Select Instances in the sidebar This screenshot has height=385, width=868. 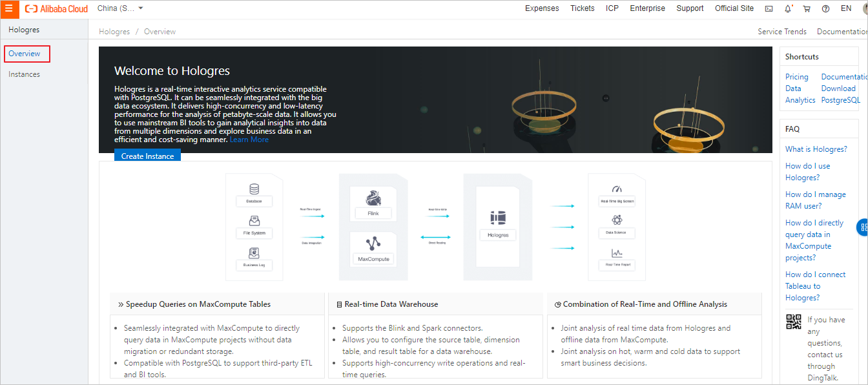click(x=24, y=74)
